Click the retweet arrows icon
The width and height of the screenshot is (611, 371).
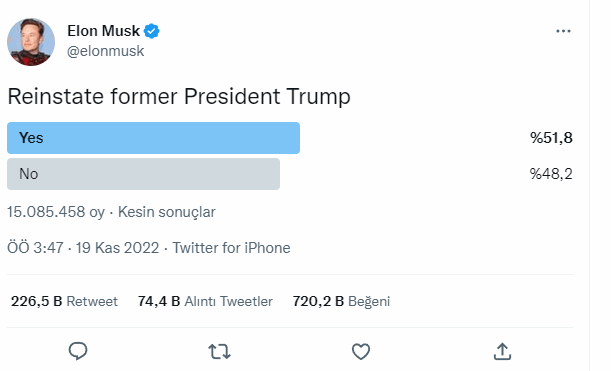[x=219, y=351]
